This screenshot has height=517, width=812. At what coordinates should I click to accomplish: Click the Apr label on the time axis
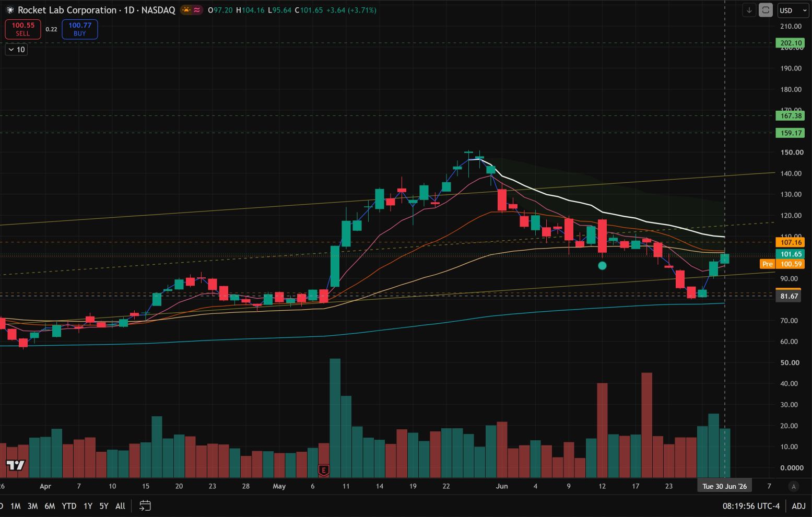click(45, 486)
